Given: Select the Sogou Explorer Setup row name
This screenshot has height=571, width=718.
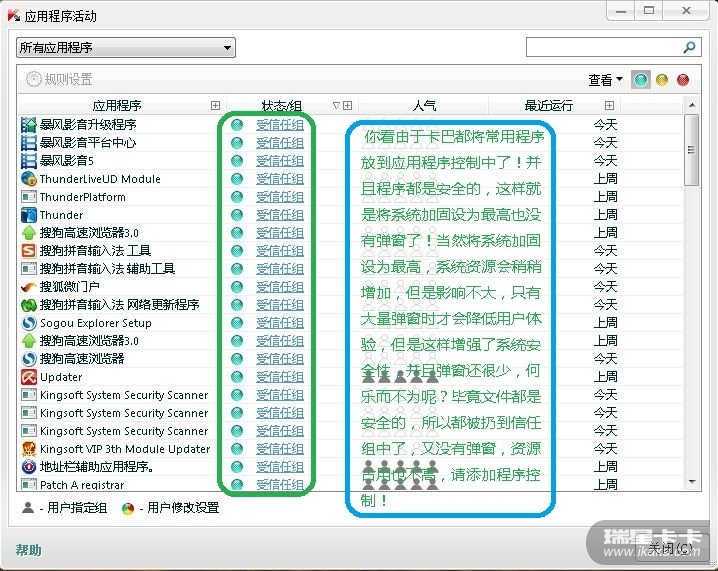Looking at the screenshot, I should pos(96,323).
